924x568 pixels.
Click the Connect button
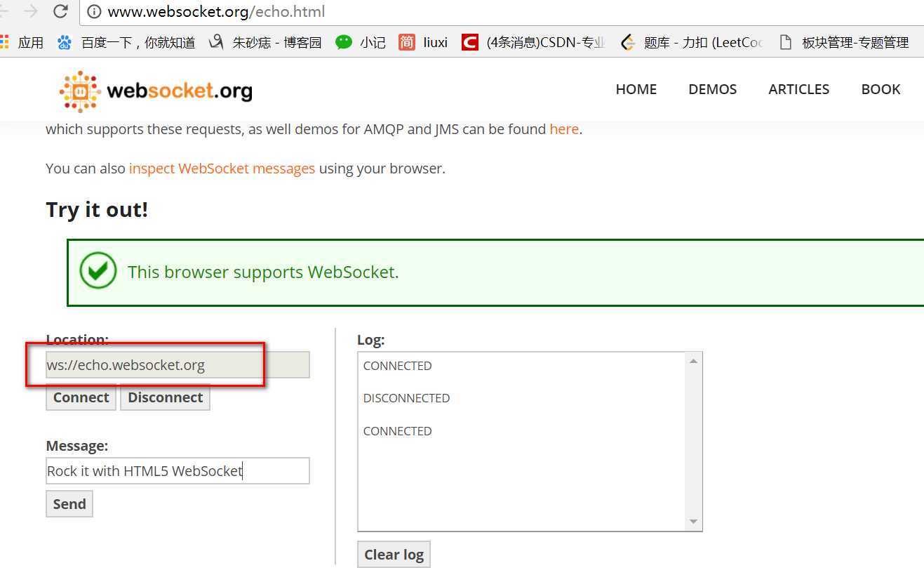81,397
